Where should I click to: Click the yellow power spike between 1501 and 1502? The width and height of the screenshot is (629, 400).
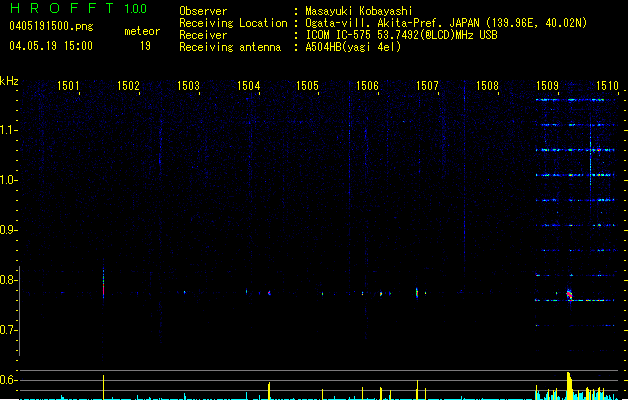103,387
